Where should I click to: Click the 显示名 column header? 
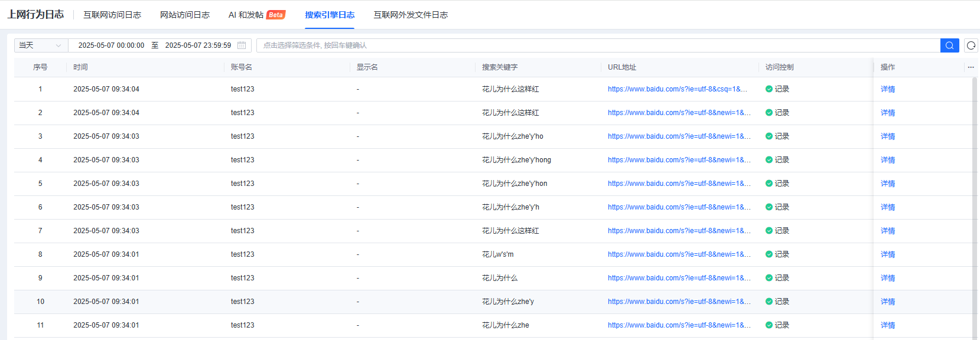click(367, 67)
